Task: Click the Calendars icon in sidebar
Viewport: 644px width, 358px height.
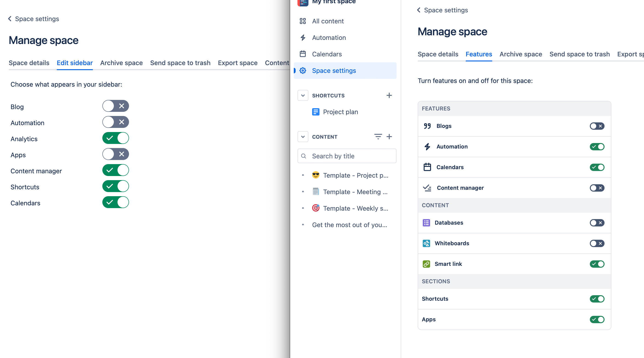Action: 302,54
